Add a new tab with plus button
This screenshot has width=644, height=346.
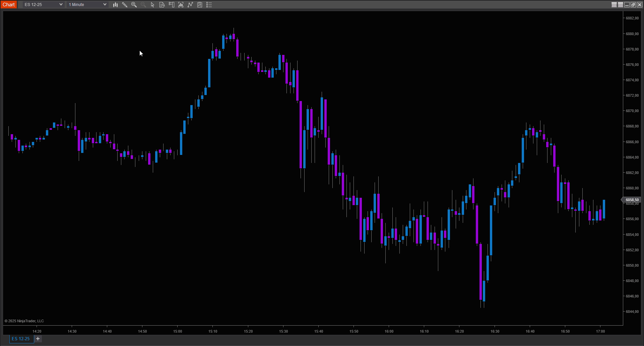click(38, 339)
